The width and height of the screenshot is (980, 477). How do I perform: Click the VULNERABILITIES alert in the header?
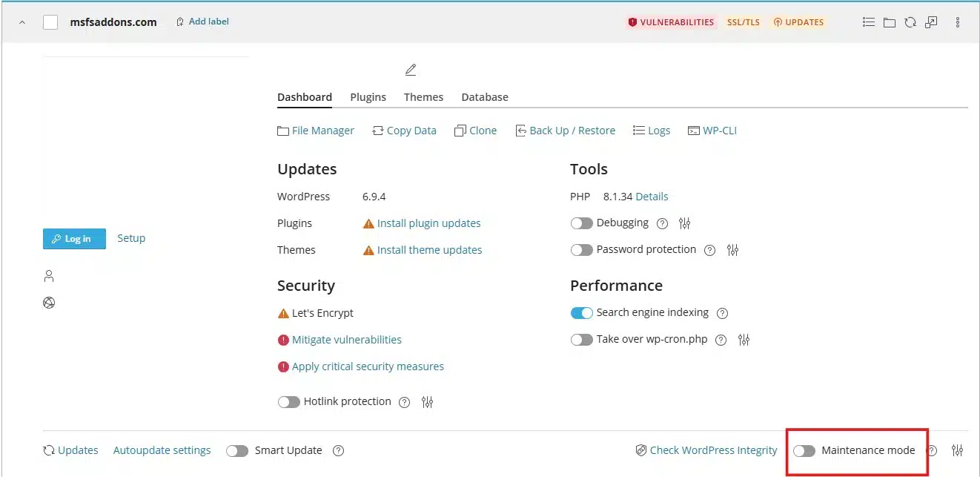click(670, 22)
